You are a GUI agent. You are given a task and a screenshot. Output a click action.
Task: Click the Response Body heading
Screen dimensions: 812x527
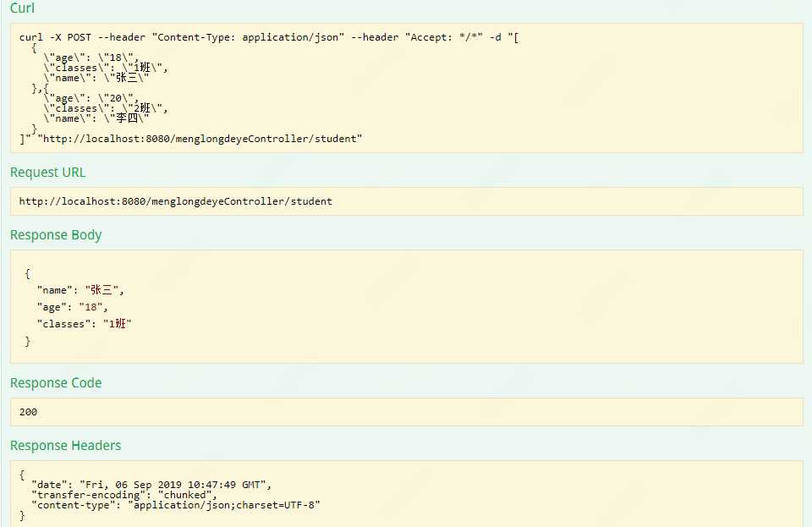(56, 235)
